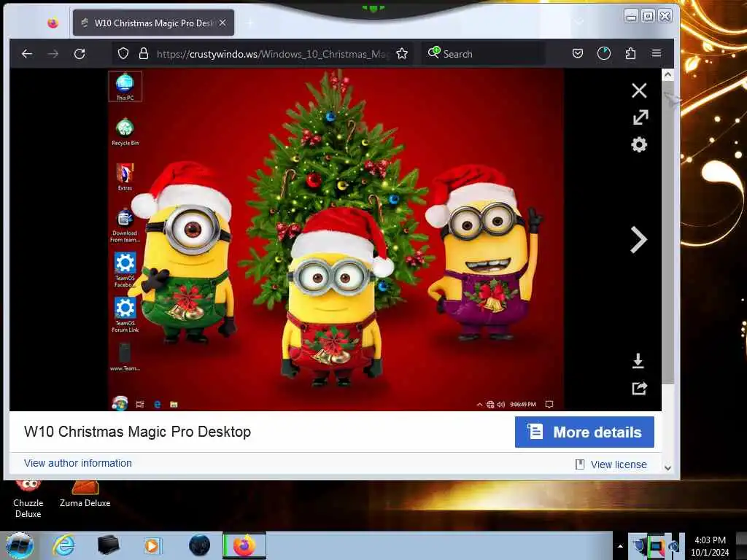Image resolution: width=747 pixels, height=560 pixels.
Task: Switch to Firefox on the taskbar
Action: coord(244,545)
